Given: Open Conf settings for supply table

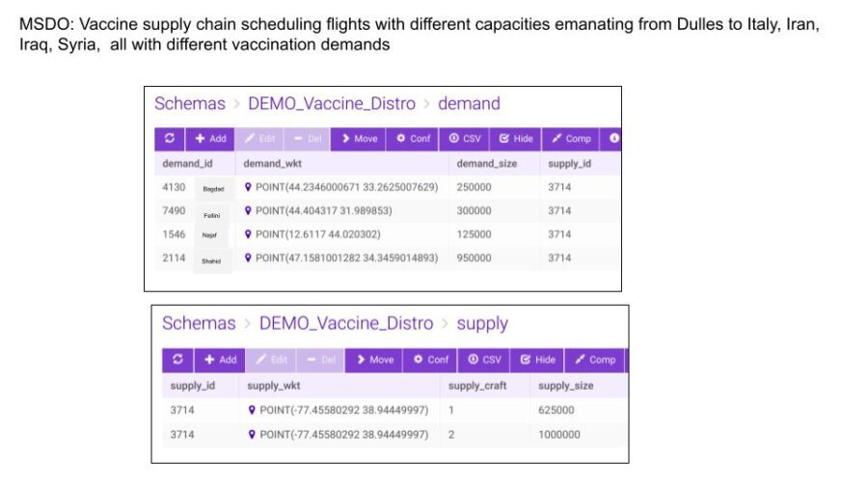Looking at the screenshot, I should point(430,360).
